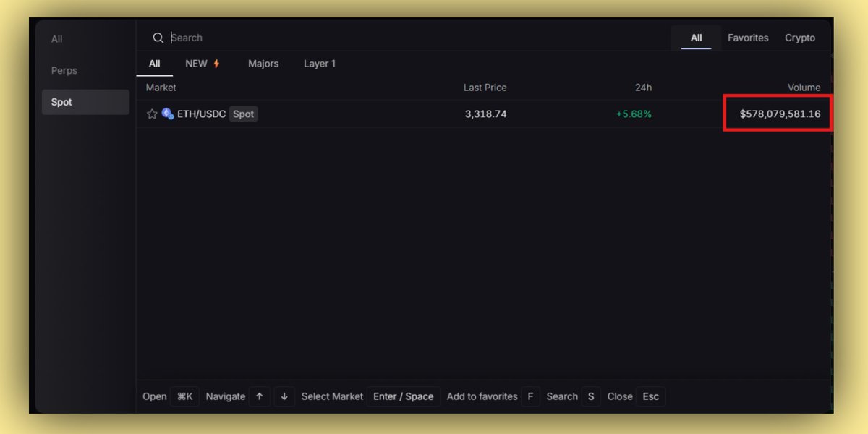Click the Close label in footer
This screenshot has width=868, height=434.
click(x=620, y=396)
